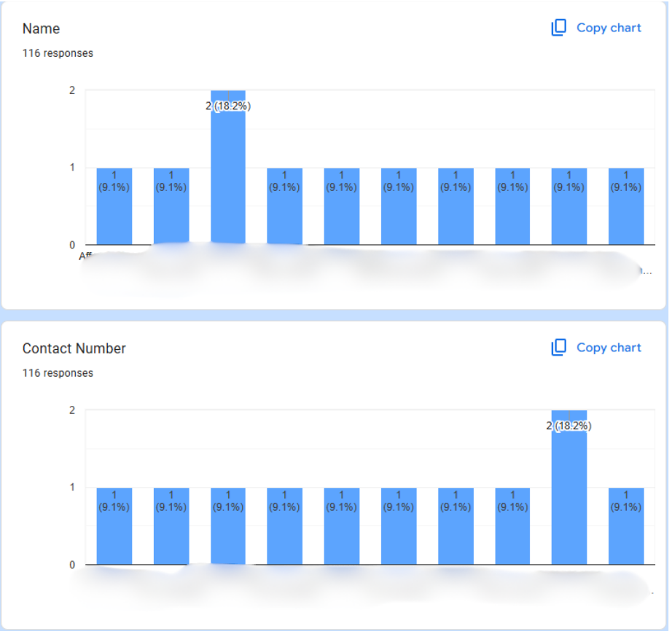This screenshot has height=634, width=672.
Task: Click the 2 (18.2%) label in the Contact Number chart
Action: click(569, 426)
